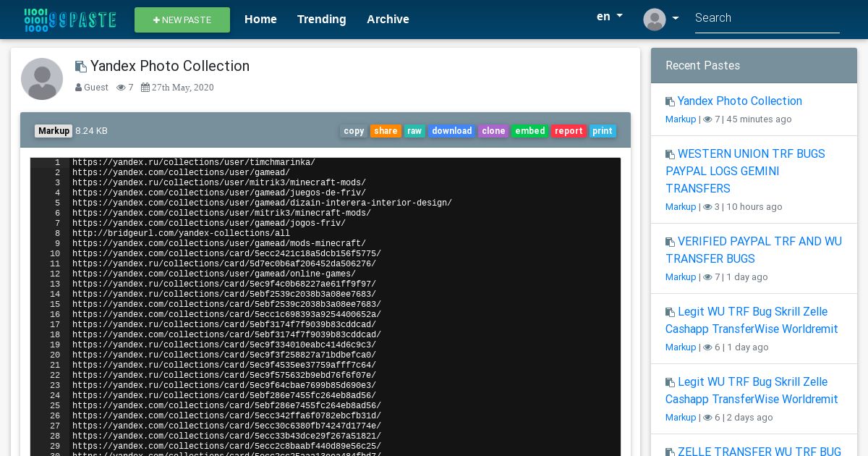Open Legit WU TRF paste from 1 day ago
Viewport: 868px width, 456px height.
point(752,321)
